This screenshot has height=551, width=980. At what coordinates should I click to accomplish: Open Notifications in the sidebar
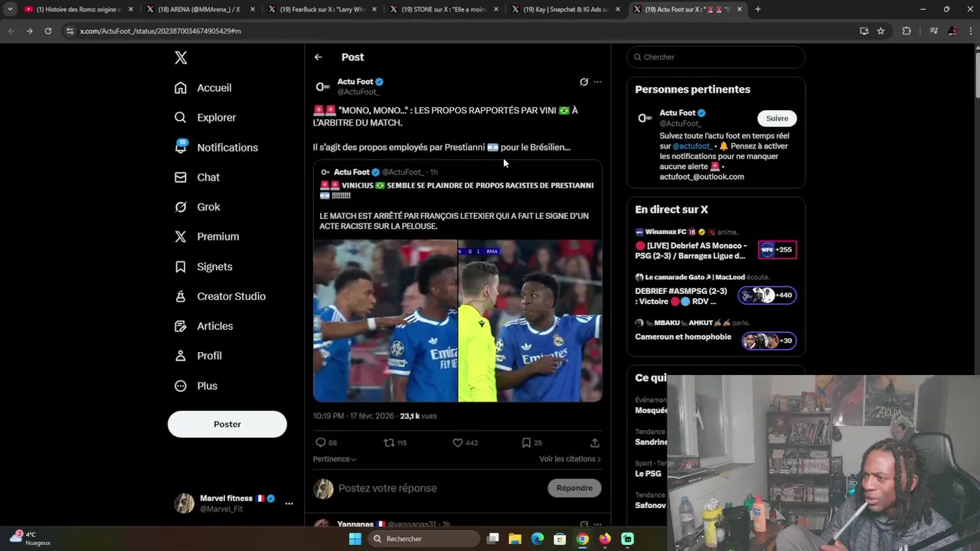[216, 148]
